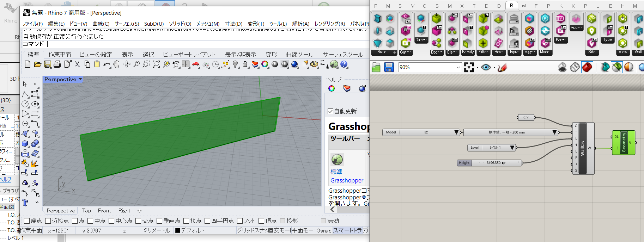The image size is (644, 242).
Task: Adjust the Height number slider grip
Action: [503, 163]
